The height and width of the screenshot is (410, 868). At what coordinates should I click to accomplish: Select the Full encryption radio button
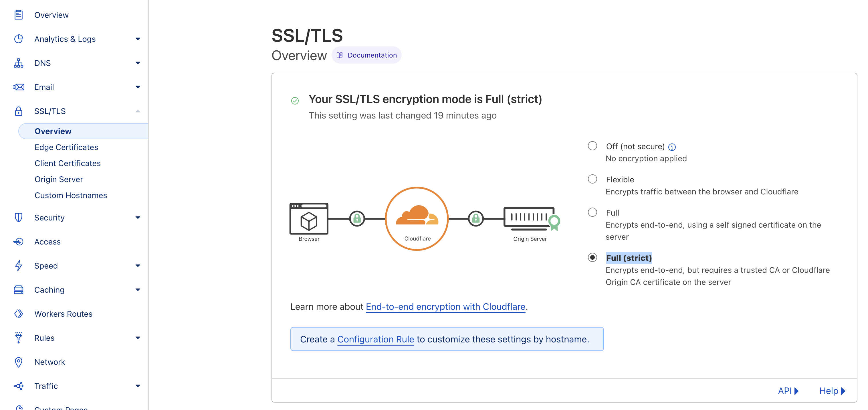(x=592, y=212)
